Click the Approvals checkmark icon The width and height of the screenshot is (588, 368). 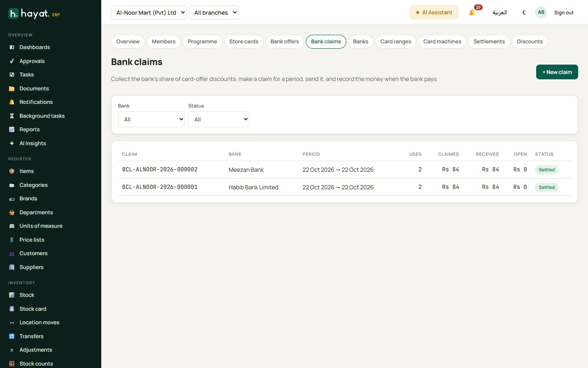tap(12, 61)
